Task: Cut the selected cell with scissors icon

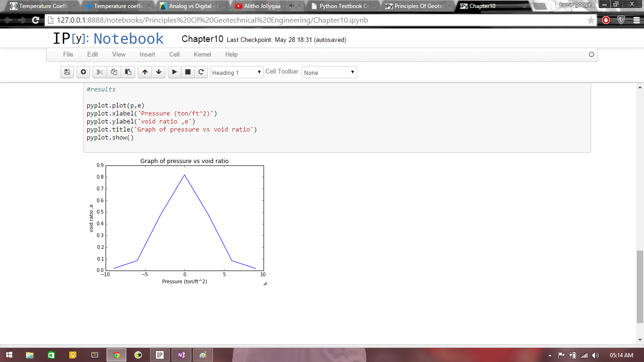Action: tap(99, 72)
